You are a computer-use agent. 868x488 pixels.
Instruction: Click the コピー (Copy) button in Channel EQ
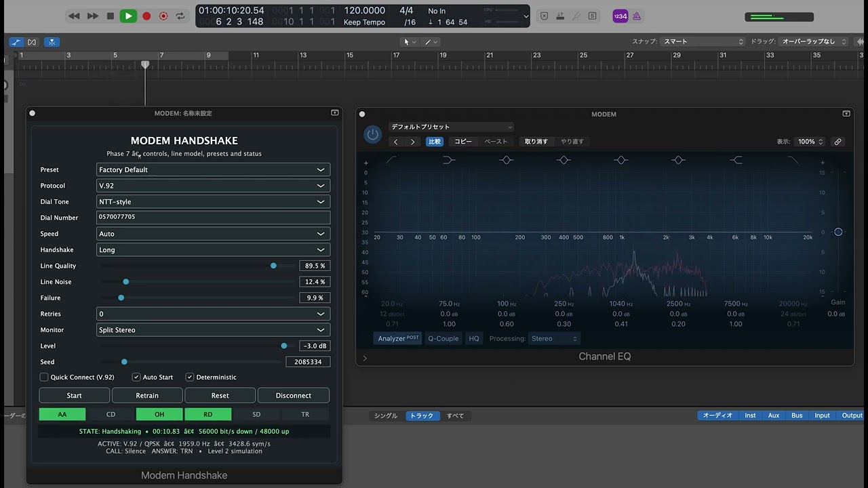point(463,142)
